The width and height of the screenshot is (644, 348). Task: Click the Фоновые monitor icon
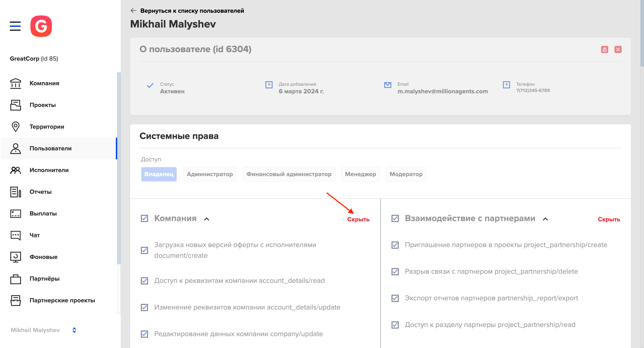15,257
